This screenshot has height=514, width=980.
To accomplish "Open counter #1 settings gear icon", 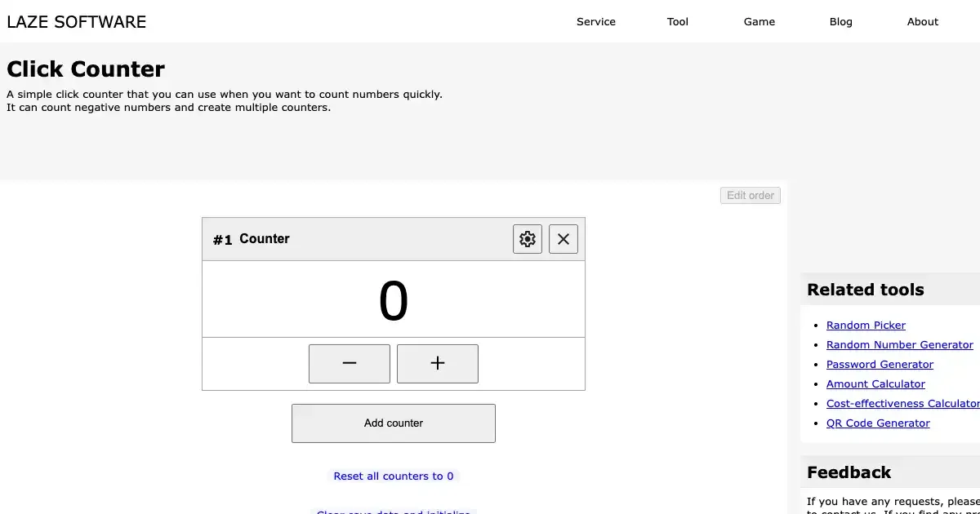I will (x=528, y=239).
